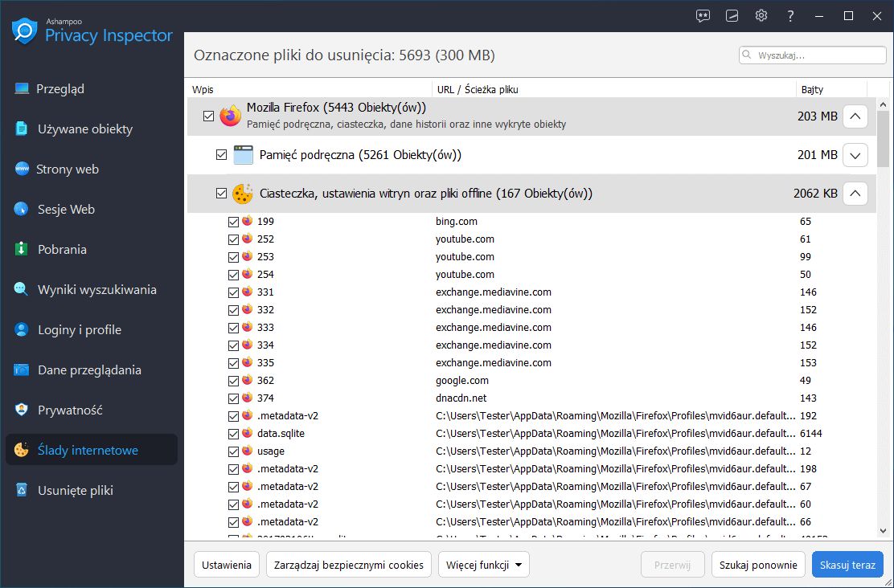Sort by Wpis column header

coord(310,89)
